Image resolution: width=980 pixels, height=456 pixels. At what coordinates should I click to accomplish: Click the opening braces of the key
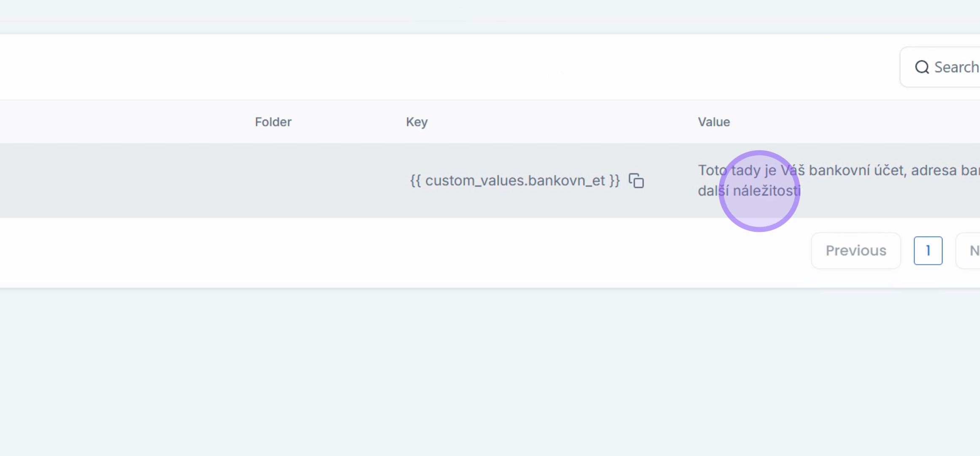pos(416,181)
